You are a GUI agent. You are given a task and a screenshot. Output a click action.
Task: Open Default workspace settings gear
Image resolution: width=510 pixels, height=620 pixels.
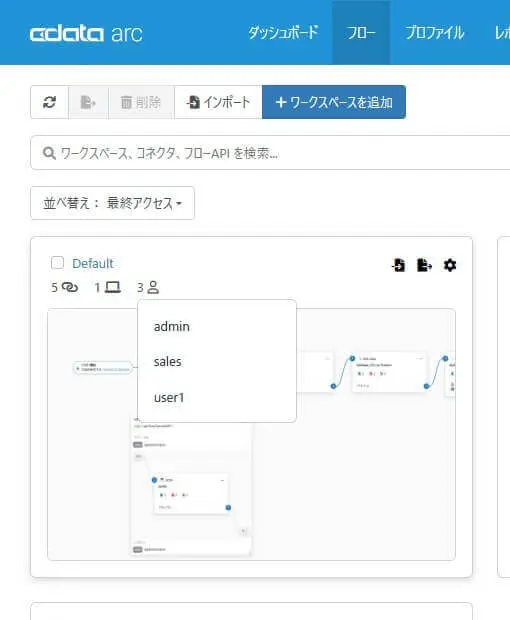[x=450, y=265]
